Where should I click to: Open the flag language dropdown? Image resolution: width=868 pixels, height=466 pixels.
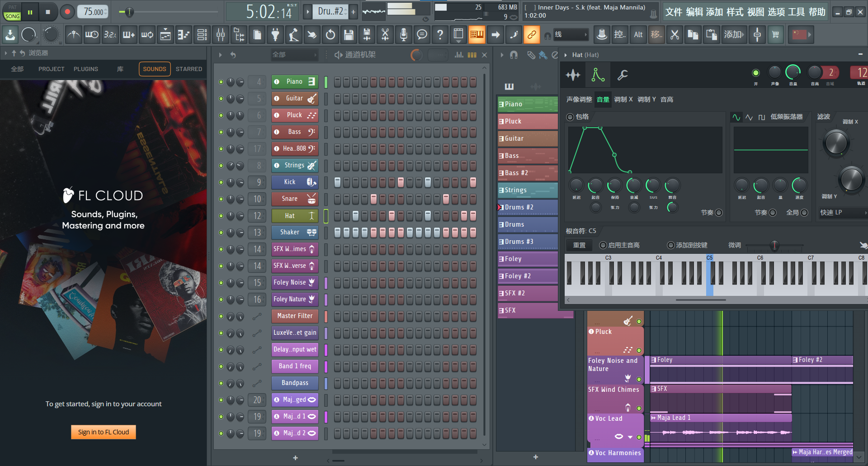pyautogui.click(x=801, y=35)
